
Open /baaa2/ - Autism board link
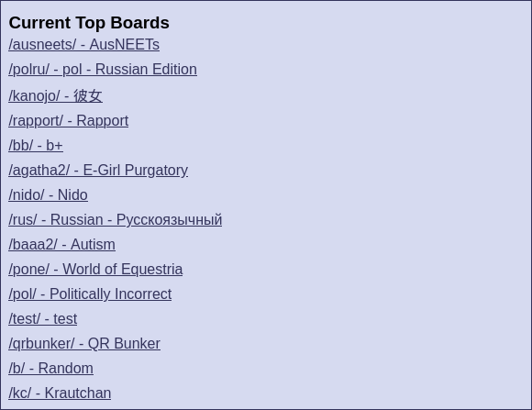[61, 245]
